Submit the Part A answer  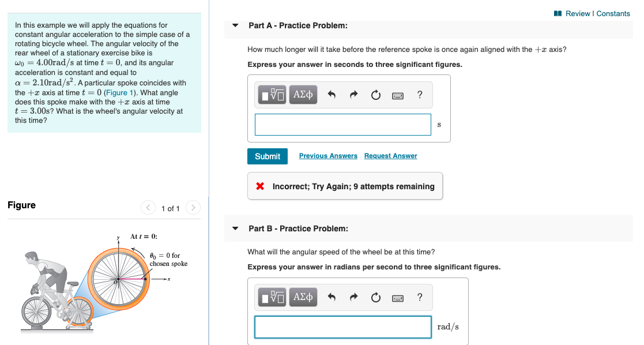[x=267, y=156]
